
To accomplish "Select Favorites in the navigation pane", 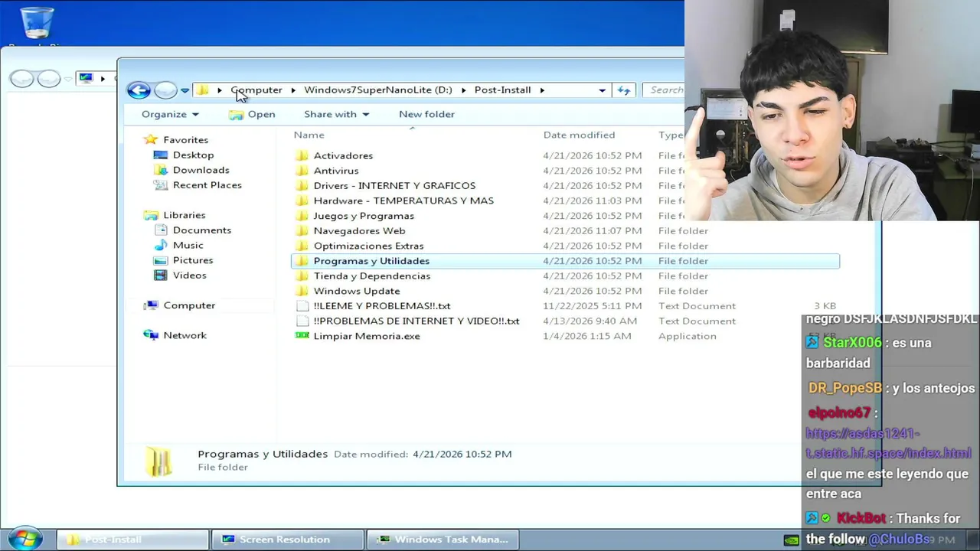I will coord(185,140).
